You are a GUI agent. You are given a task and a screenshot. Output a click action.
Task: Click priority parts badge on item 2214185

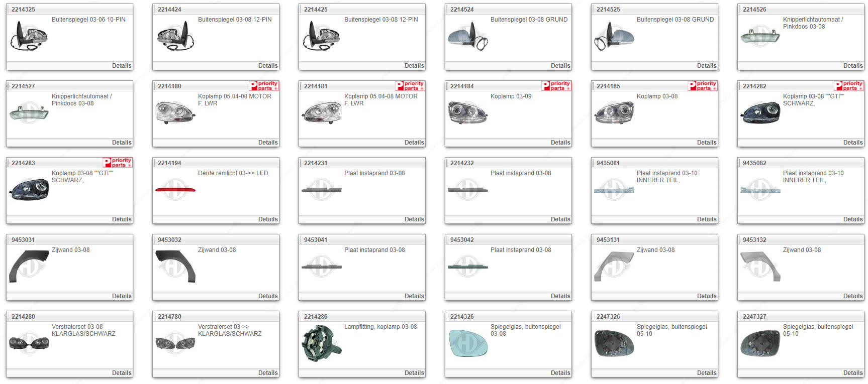pyautogui.click(x=703, y=86)
